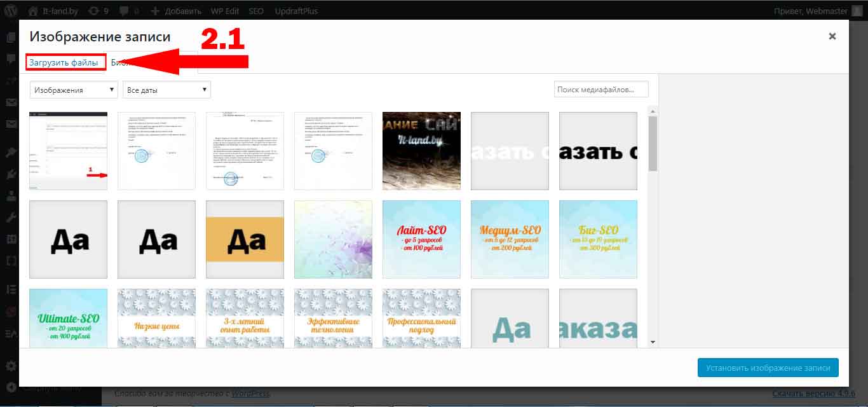Image resolution: width=868 pixels, height=407 pixels.
Task: Click the wrench tools icon in sidebar
Action: pos(11,217)
